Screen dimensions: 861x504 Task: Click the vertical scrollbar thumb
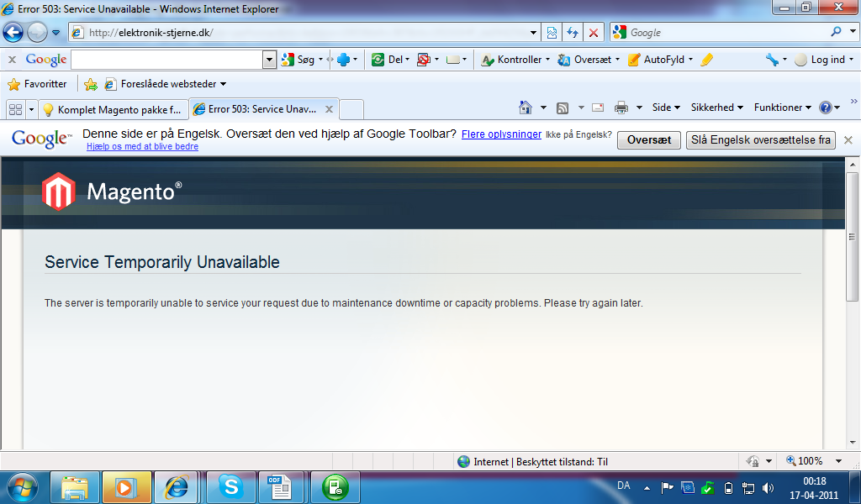tap(853, 236)
